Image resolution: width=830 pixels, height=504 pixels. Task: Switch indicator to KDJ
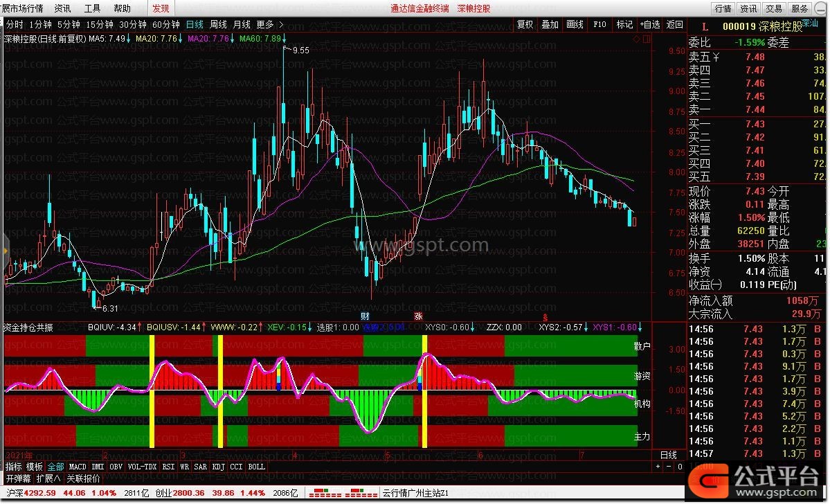219,467
